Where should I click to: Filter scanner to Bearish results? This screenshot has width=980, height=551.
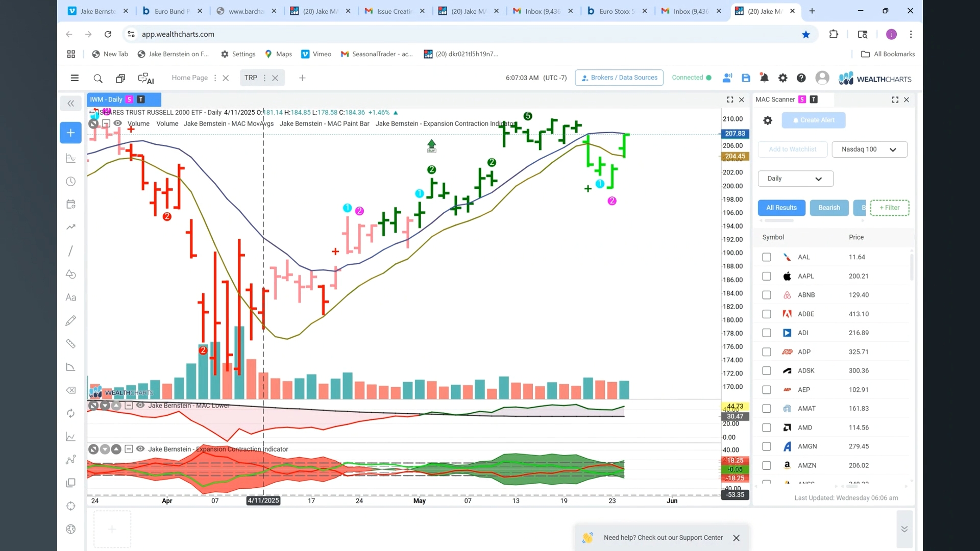pos(828,208)
